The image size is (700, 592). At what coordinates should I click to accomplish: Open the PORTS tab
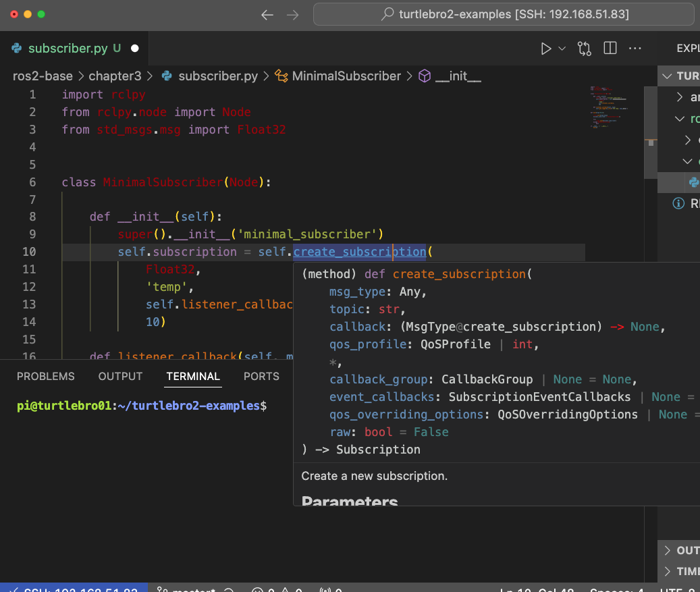pyautogui.click(x=261, y=376)
